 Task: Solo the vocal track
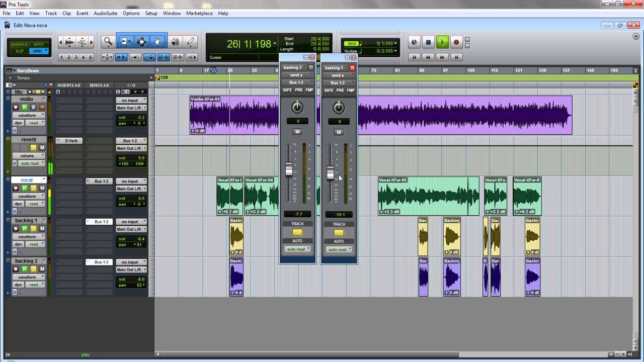(x=33, y=188)
